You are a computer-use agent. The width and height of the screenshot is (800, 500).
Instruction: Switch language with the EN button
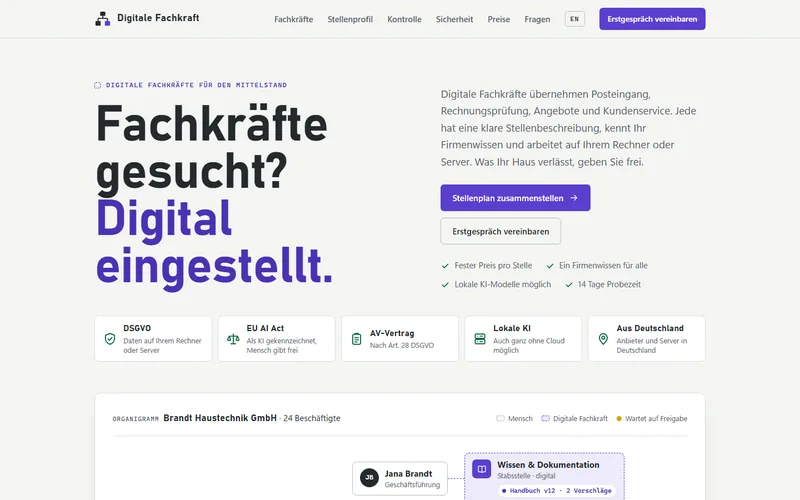574,19
